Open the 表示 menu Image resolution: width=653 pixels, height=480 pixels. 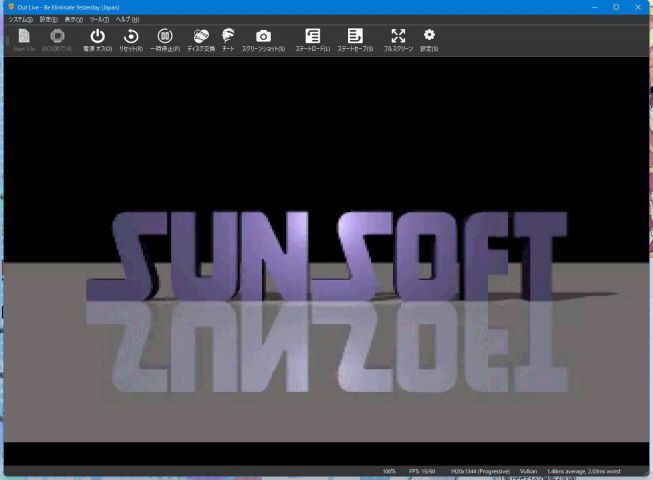click(73, 20)
